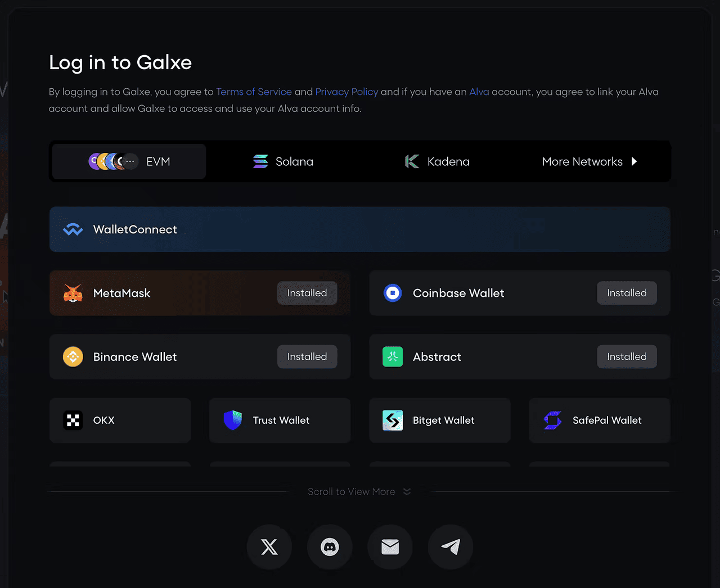
Task: Click the MetaMask fox icon
Action: point(73,293)
